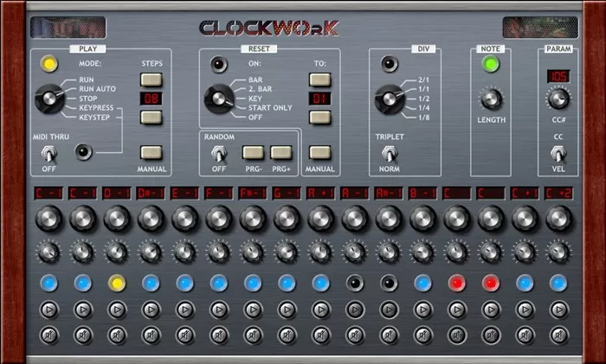606x364 pixels.
Task: Mute the B-1 step using the speaker icon
Action: pos(423,335)
